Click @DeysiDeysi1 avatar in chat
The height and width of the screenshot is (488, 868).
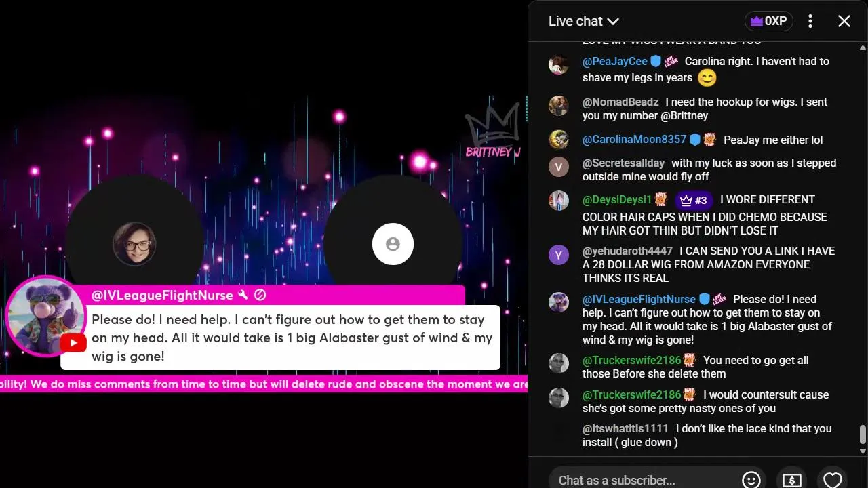pos(559,201)
